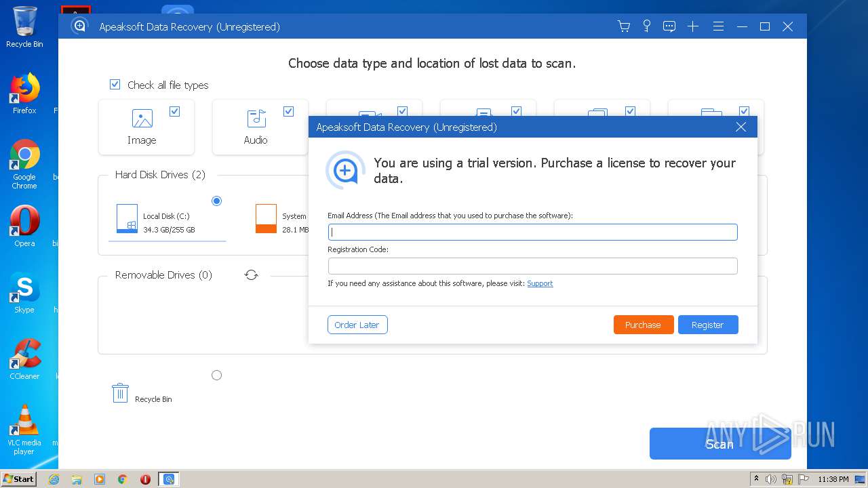Open the Firefox desktop shortcut

(x=24, y=94)
